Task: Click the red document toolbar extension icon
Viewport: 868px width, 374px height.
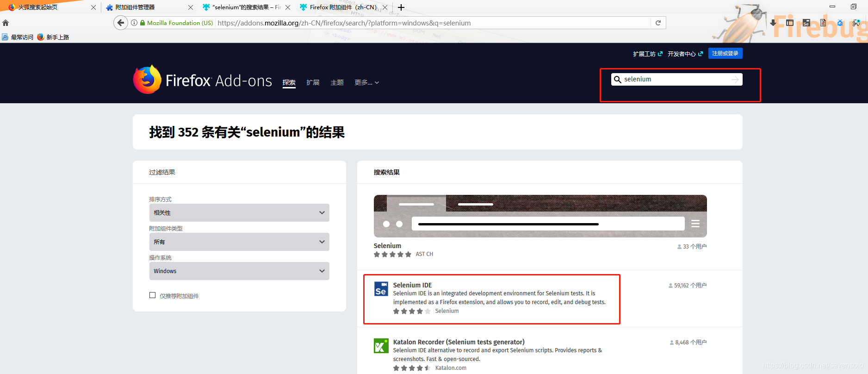Action: [x=823, y=23]
